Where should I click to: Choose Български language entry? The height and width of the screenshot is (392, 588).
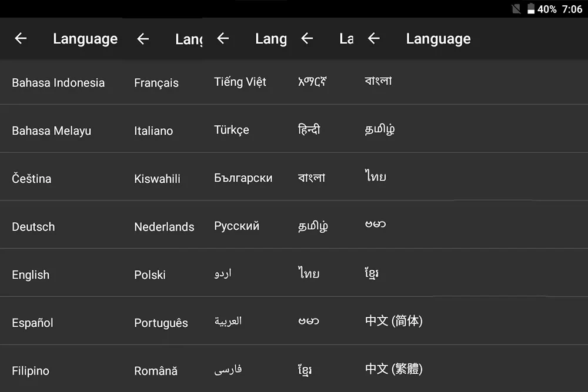point(243,178)
